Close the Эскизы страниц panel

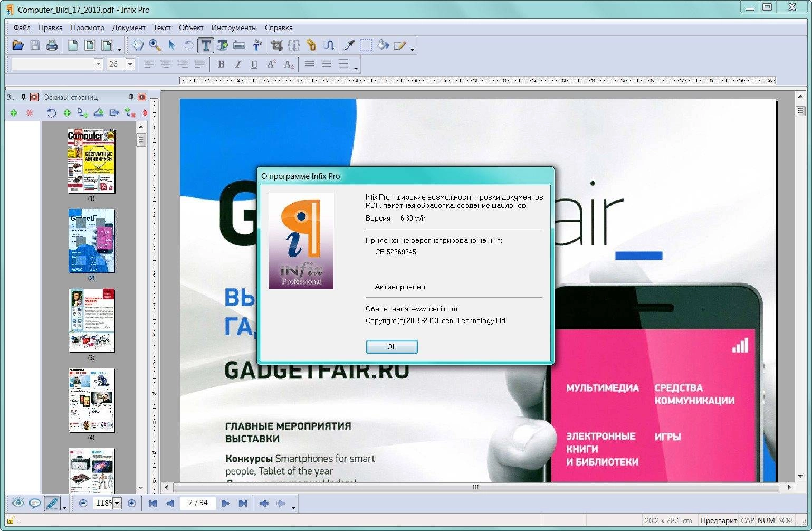pos(141,97)
